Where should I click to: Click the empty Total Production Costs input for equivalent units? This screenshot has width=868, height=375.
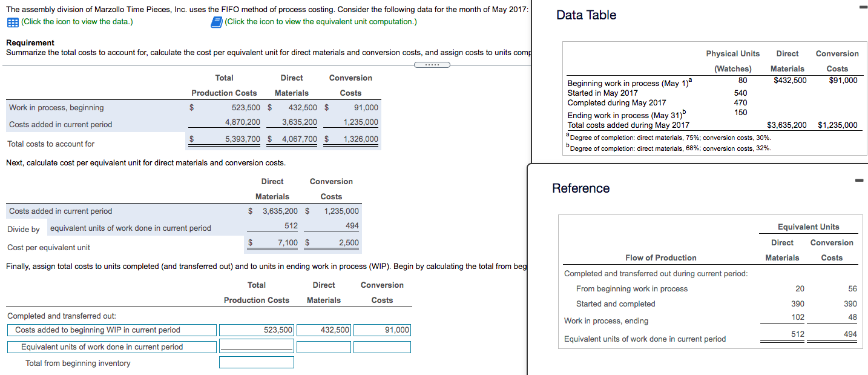pyautogui.click(x=256, y=346)
